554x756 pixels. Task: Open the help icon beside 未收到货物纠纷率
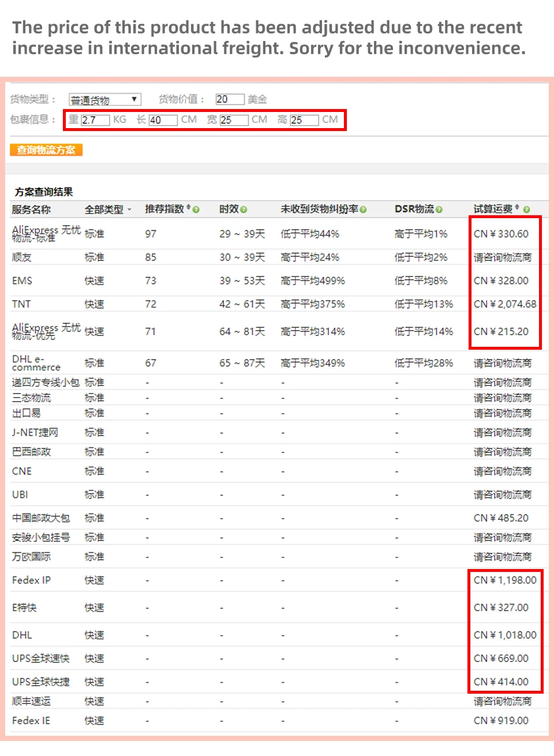tap(363, 209)
